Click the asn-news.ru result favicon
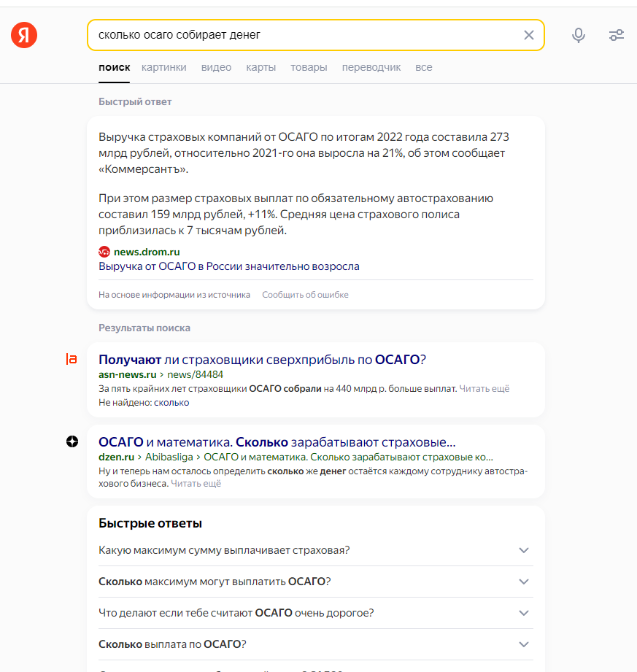 (x=72, y=359)
